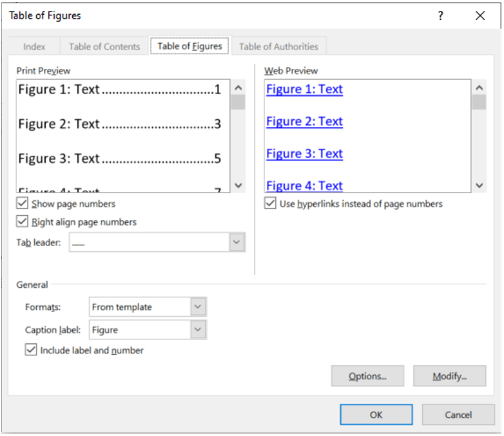504x436 pixels.
Task: Open the Table of Authorities tab
Action: pos(278,46)
